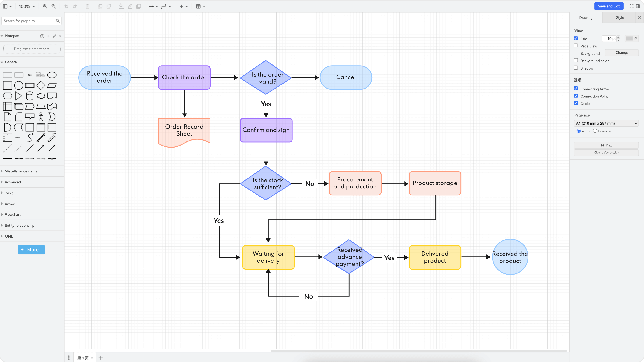Viewport: 644px width, 362px height.
Task: Click the Undo icon
Action: tap(66, 6)
